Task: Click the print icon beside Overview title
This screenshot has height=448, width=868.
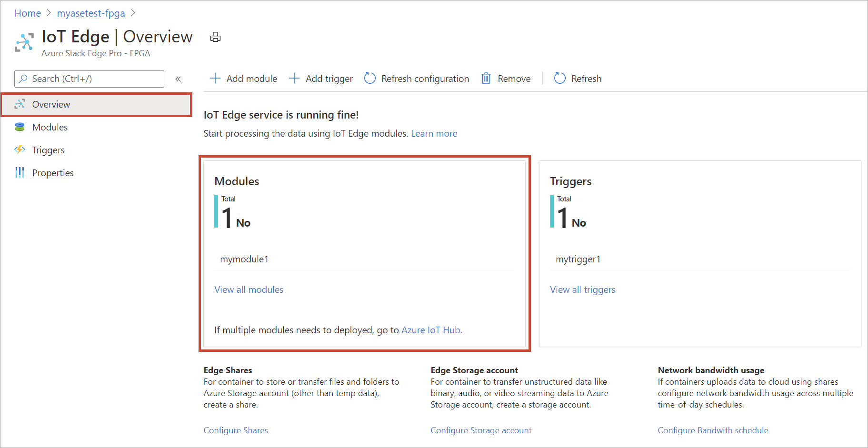Action: click(215, 37)
